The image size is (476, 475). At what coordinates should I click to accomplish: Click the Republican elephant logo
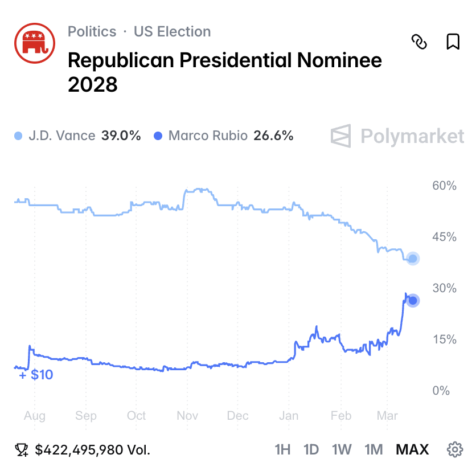pos(34,43)
